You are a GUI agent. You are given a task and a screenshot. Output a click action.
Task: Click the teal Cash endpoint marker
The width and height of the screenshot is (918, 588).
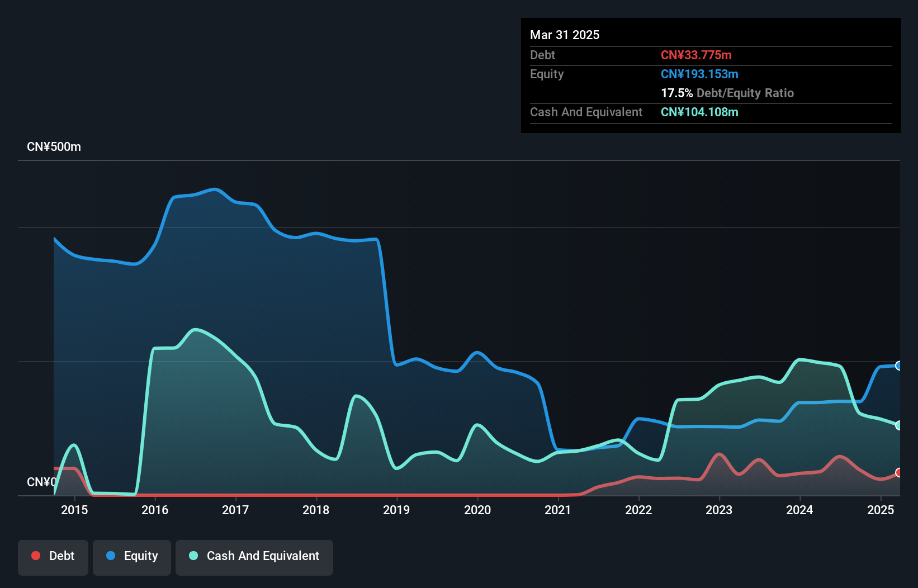pyautogui.click(x=899, y=425)
